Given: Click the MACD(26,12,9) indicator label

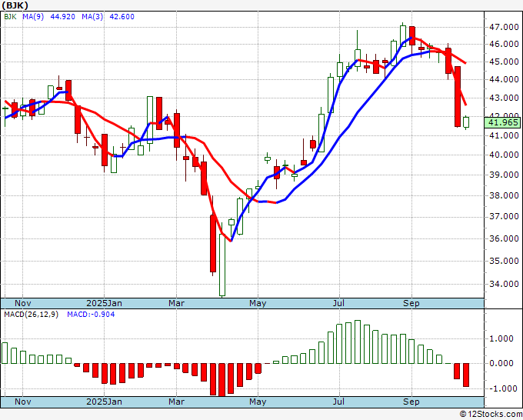Looking at the screenshot, I should (31, 315).
